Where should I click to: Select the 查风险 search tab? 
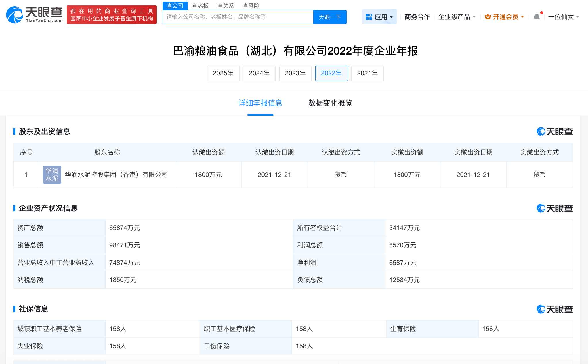251,6
